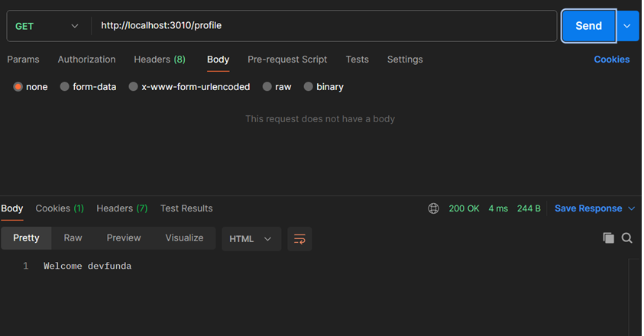
Task: Copy response using the copy icon
Action: coord(608,238)
